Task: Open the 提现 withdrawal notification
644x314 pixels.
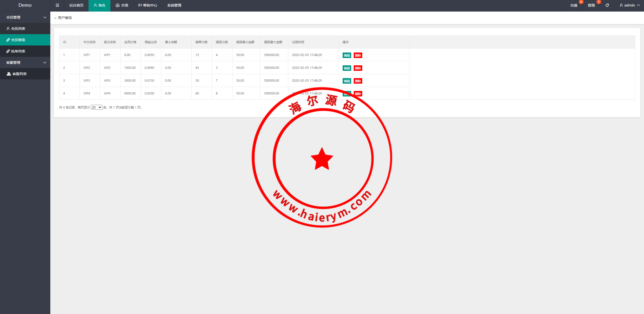Action: coord(591,5)
